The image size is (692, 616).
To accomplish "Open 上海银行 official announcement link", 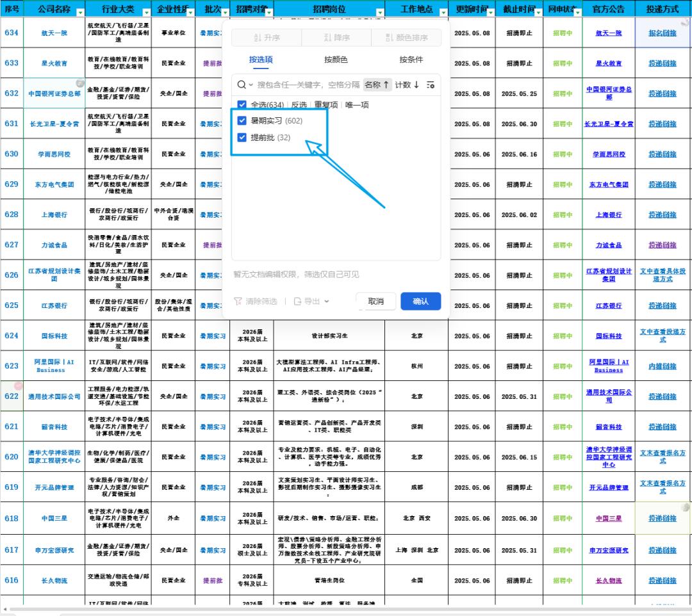I will pyautogui.click(x=609, y=215).
